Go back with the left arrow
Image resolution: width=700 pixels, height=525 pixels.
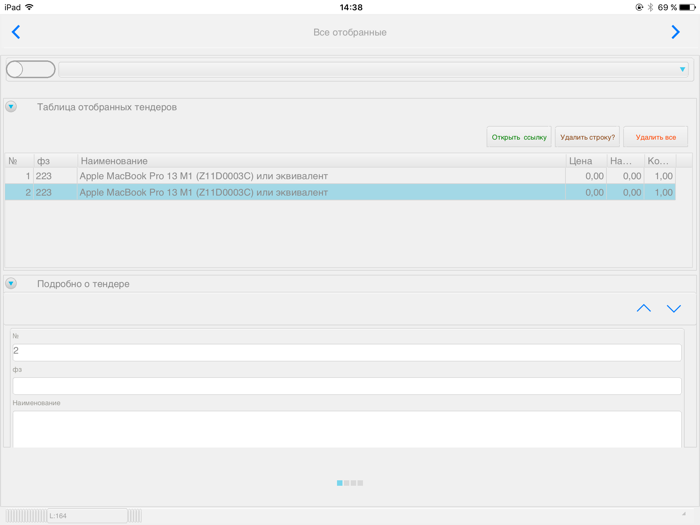tap(16, 32)
